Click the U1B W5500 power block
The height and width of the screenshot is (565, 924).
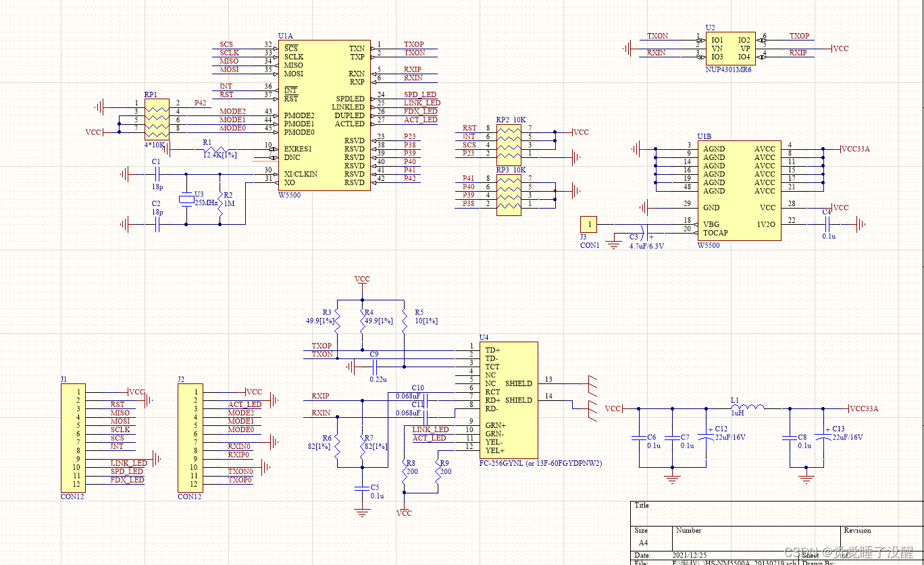point(740,190)
